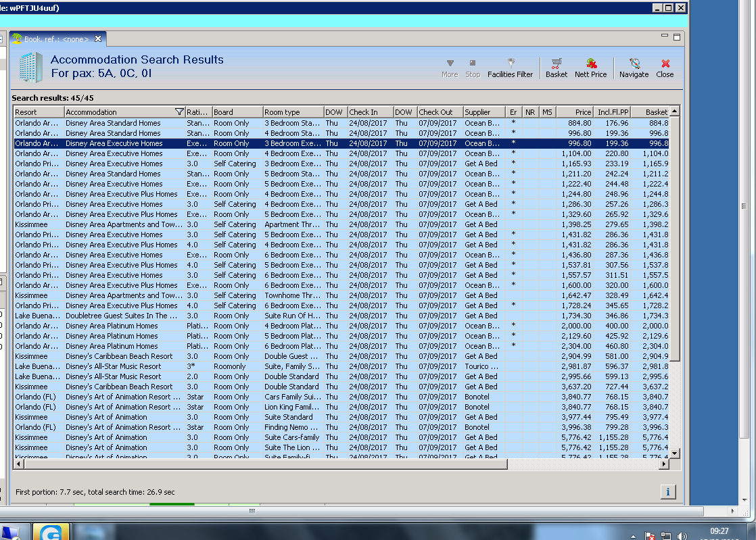Select price 884.80 cell
Image resolution: width=756 pixels, height=540 pixels.
click(575, 123)
